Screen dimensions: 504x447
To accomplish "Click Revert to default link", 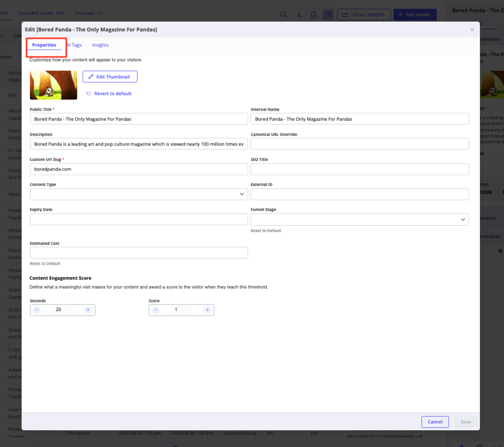I will click(x=113, y=93).
